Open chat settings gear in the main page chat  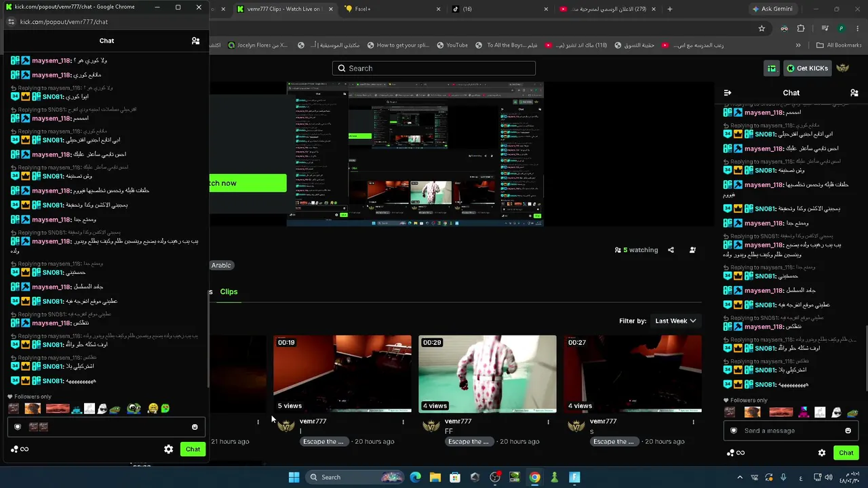[x=822, y=453]
